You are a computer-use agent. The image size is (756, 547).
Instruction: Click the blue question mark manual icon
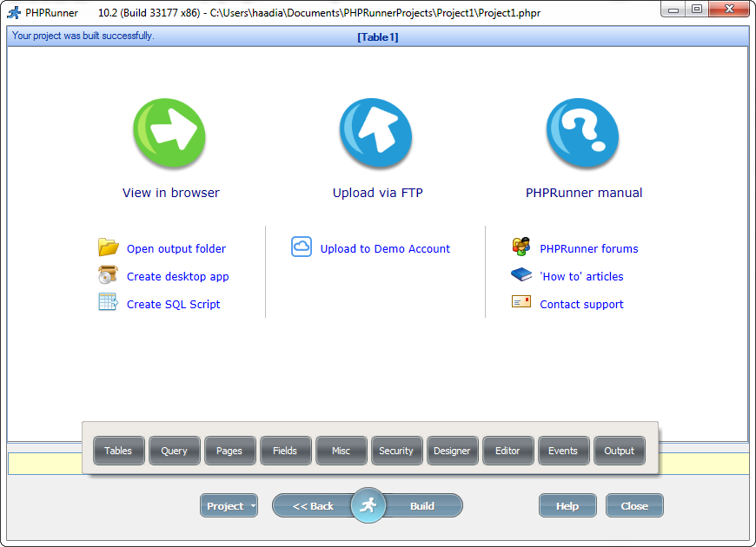tap(583, 133)
